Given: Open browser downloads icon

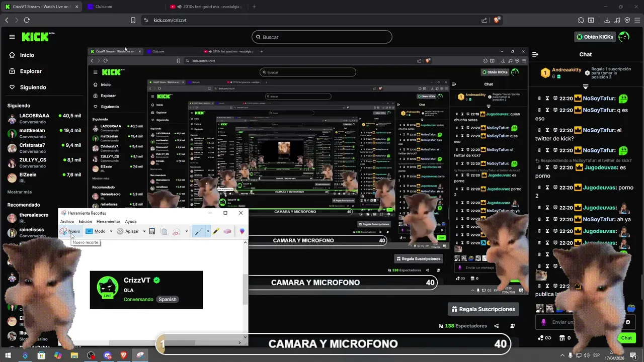Looking at the screenshot, I should (607, 20).
